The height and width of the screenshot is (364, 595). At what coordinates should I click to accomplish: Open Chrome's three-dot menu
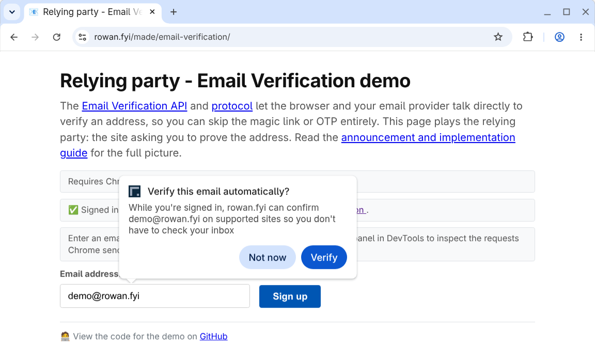(x=581, y=37)
